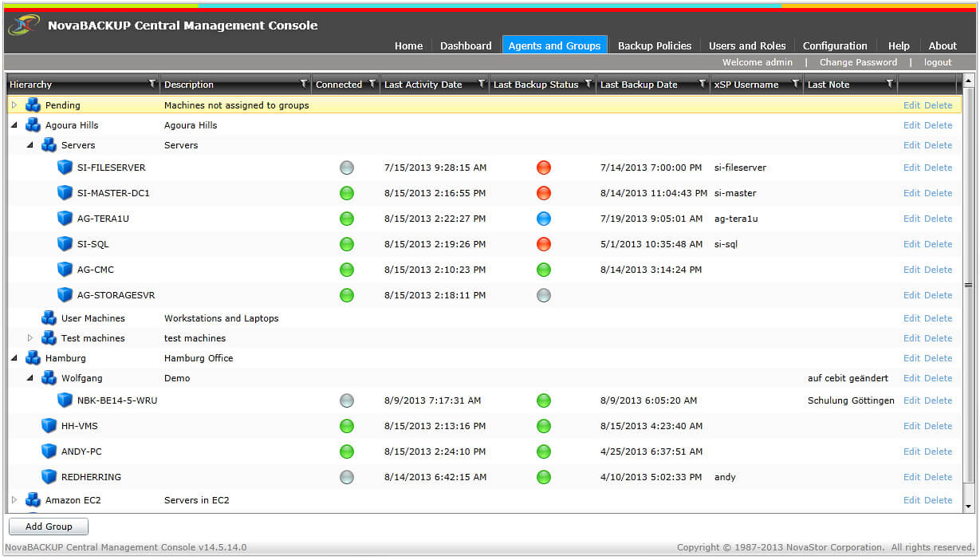The height and width of the screenshot is (560, 980).
Task: Edit the Hamburg group
Action: (911, 358)
